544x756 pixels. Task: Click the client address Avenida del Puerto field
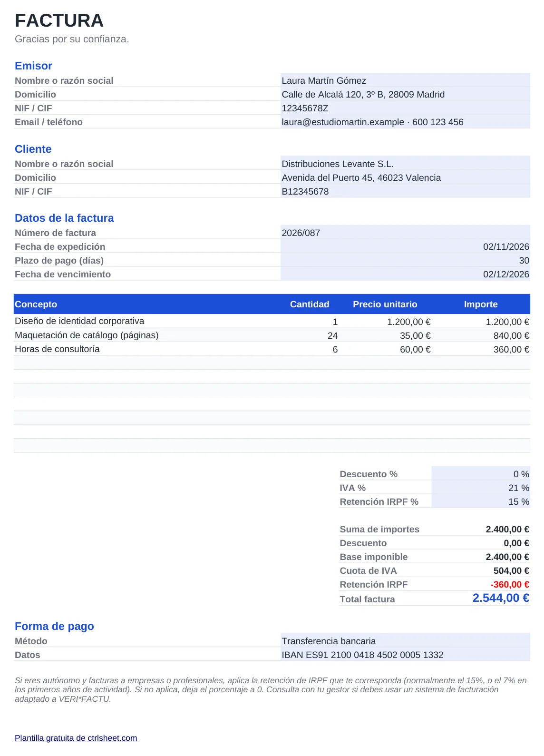point(405,177)
